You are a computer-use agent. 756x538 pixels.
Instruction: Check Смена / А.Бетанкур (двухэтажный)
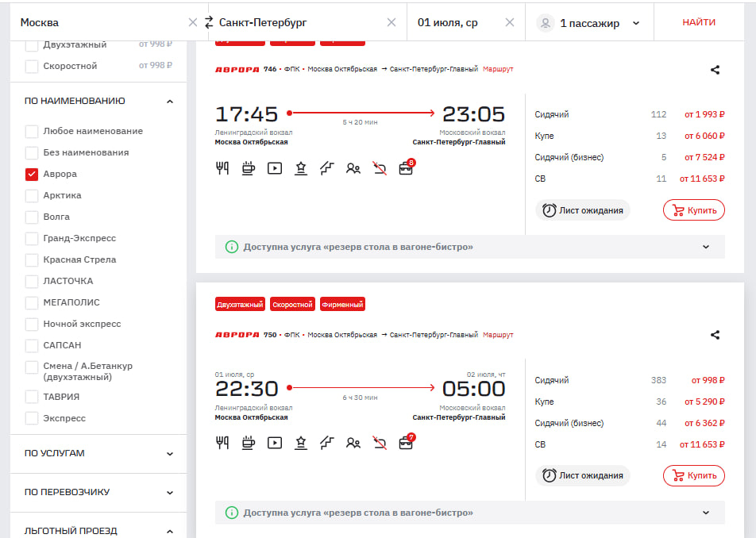click(x=31, y=367)
